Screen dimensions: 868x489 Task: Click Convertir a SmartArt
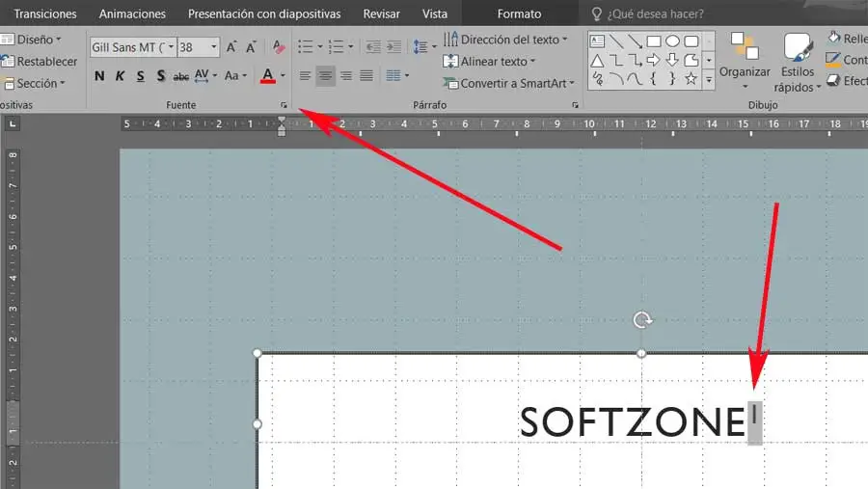point(508,83)
